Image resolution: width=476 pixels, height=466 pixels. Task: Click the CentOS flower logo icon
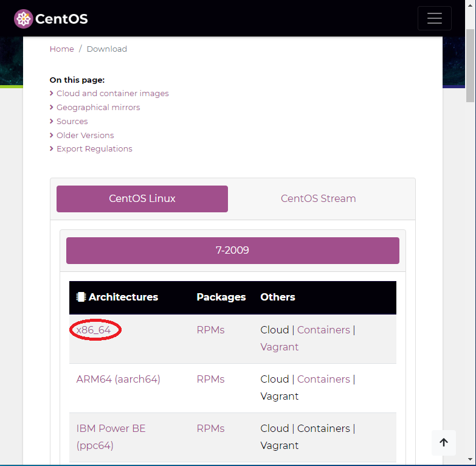[x=23, y=19]
